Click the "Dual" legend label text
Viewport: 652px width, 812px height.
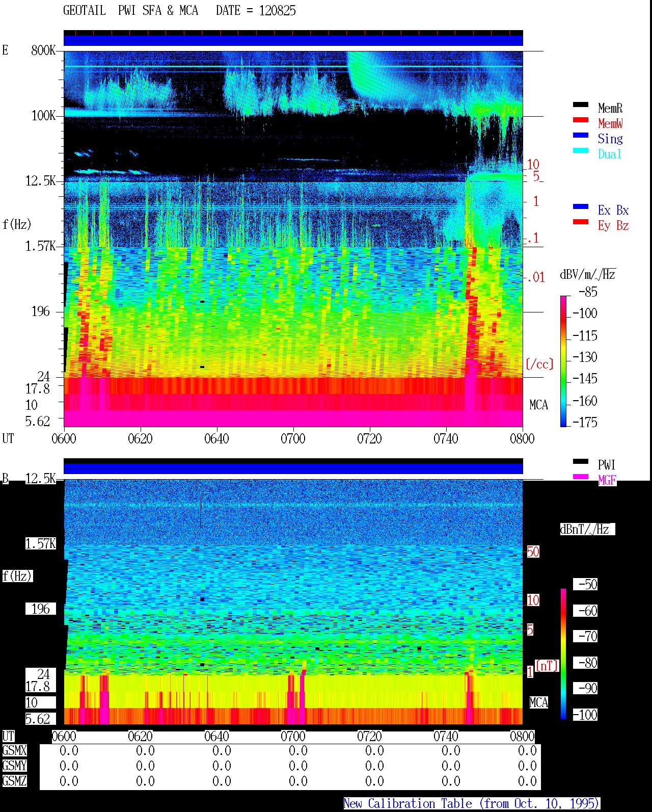(x=610, y=154)
